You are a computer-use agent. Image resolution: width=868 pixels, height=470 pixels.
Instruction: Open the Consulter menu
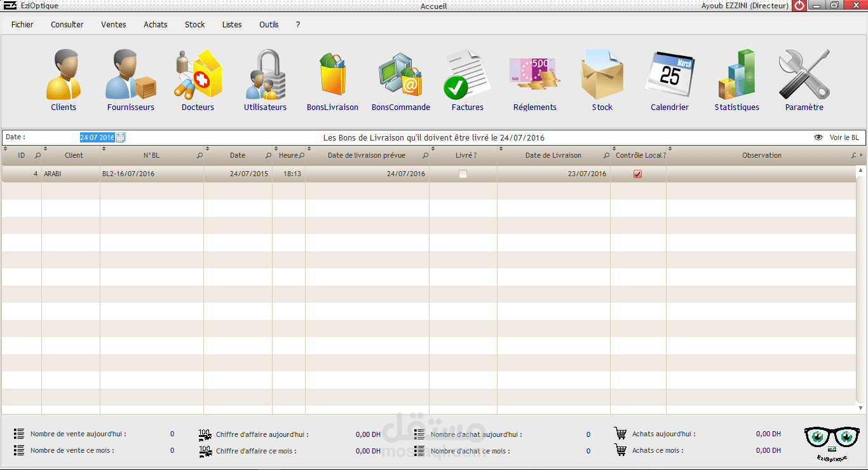[x=67, y=25]
